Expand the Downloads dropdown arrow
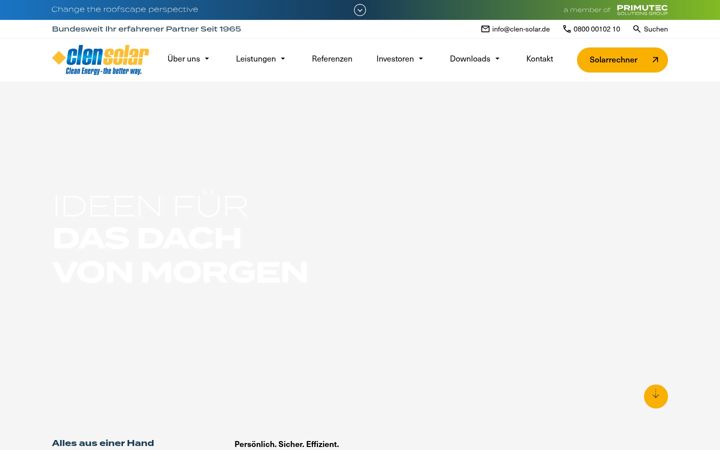 point(497,59)
